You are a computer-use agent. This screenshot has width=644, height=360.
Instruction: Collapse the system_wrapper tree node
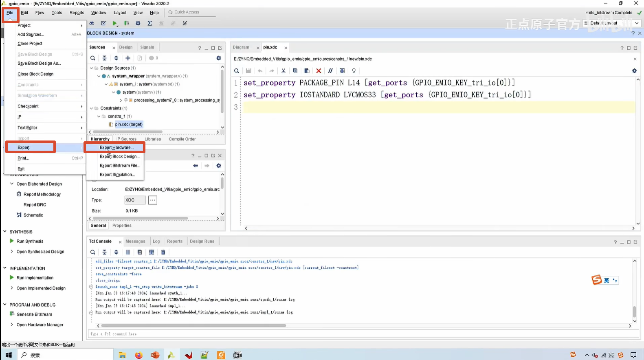pos(99,76)
